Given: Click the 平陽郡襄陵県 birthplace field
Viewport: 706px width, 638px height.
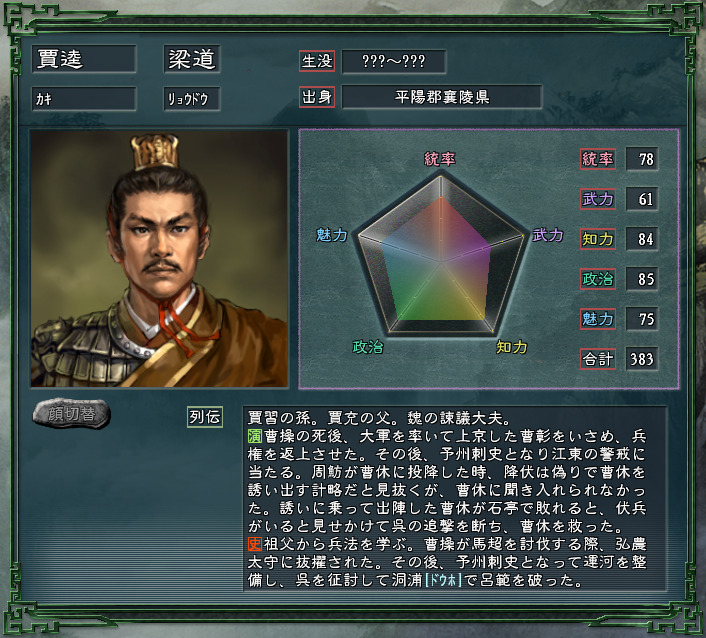Looking at the screenshot, I should pyautogui.click(x=442, y=97).
